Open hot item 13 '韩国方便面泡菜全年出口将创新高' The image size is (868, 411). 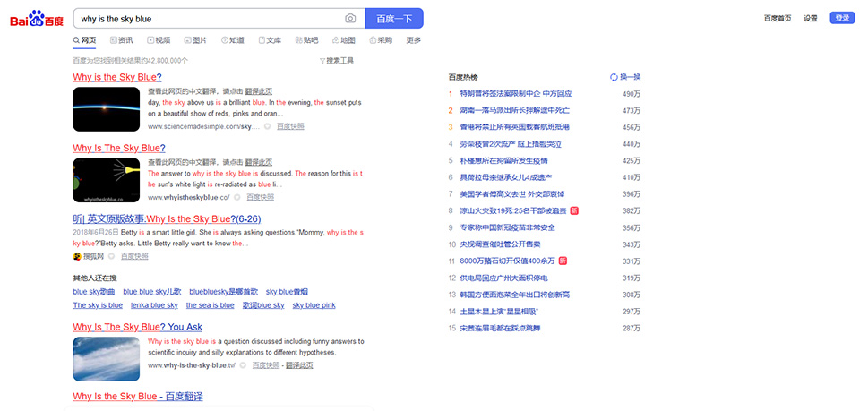click(515, 295)
